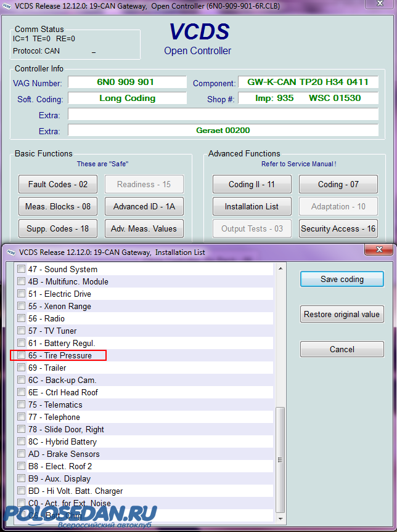Click Restore original value button
397x532 pixels.
342,314
